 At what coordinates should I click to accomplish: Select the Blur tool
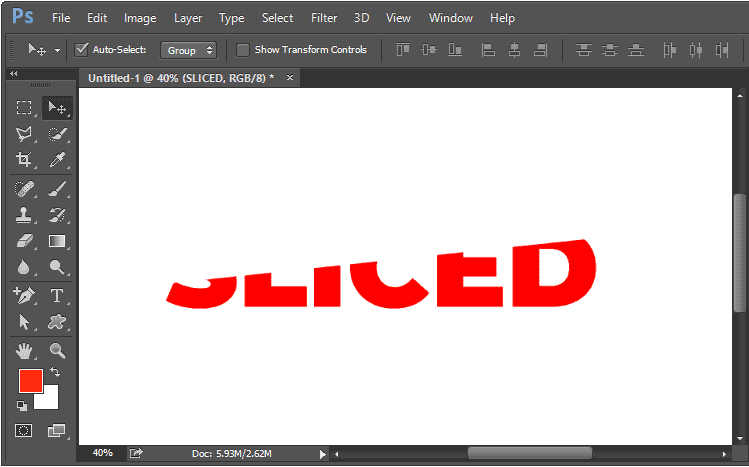coord(24,267)
